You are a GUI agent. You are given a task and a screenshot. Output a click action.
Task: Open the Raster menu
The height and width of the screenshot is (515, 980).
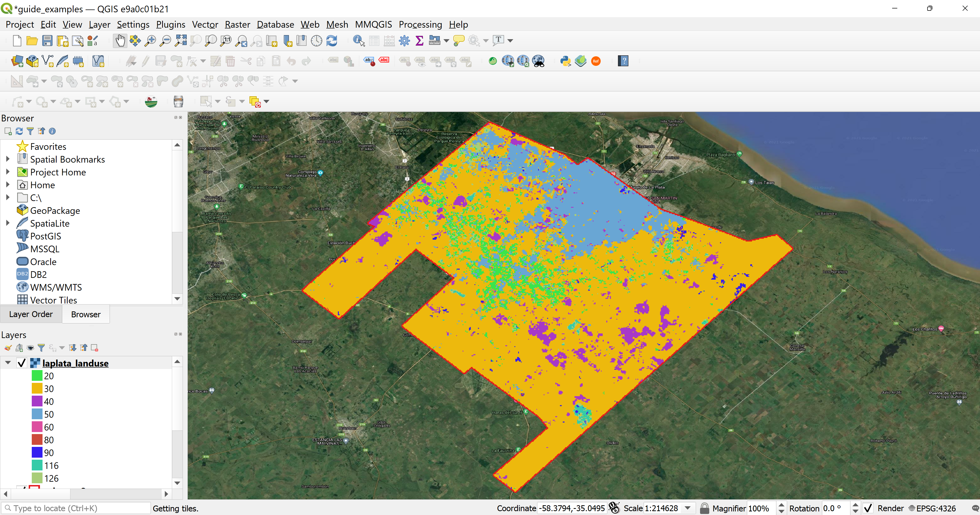tap(237, 24)
